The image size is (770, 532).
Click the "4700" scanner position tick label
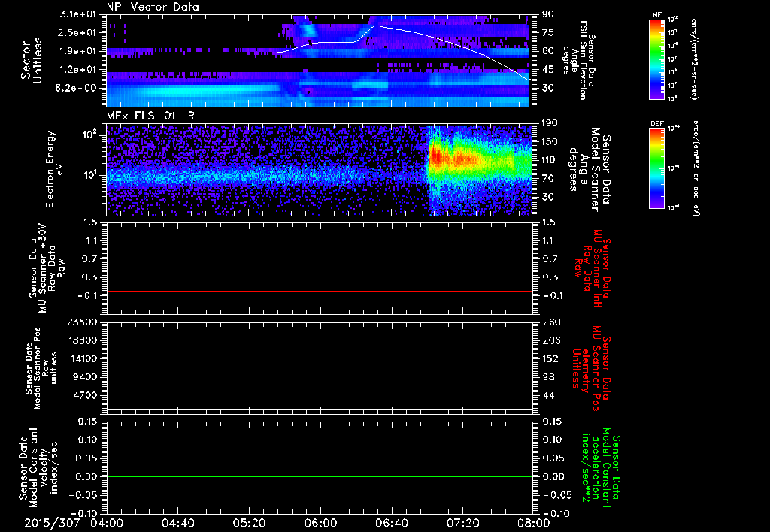click(85, 395)
